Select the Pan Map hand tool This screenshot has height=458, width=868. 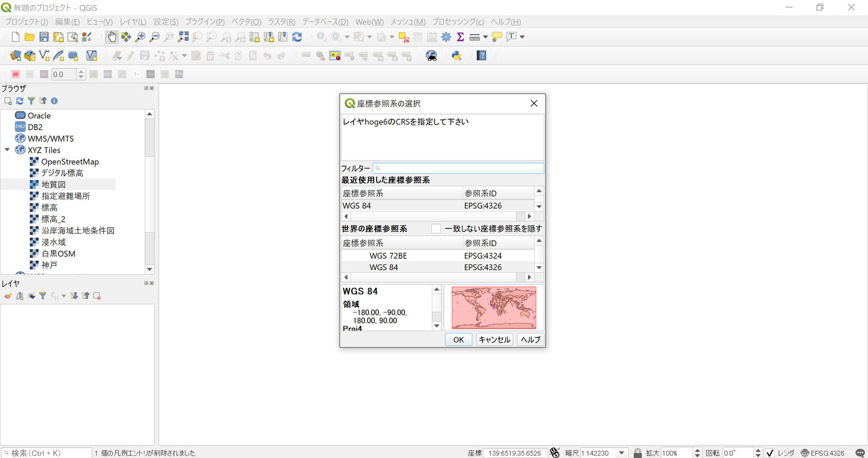tap(111, 37)
